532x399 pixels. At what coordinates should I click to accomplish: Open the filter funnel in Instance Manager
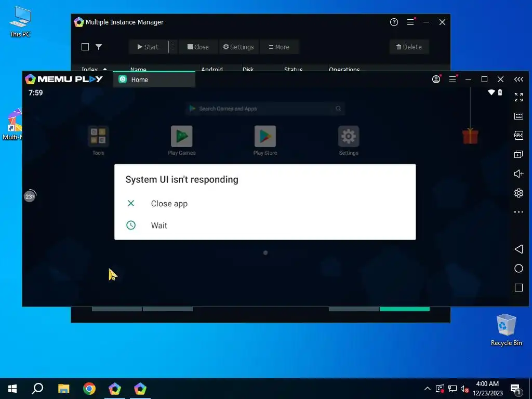tap(99, 47)
